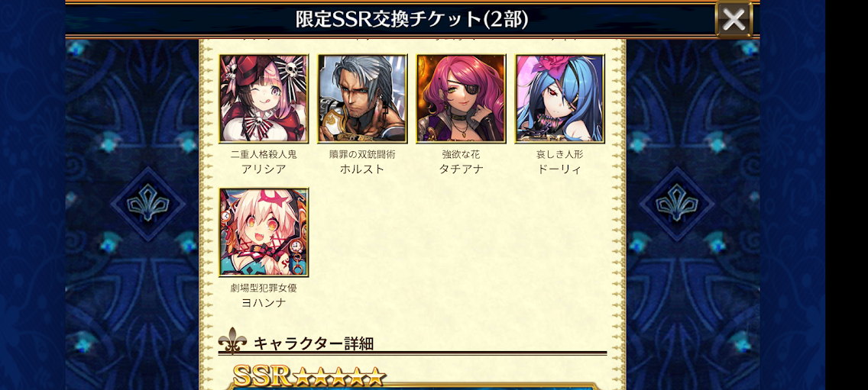Click the キャラクター詳細 section heading
The height and width of the screenshot is (390, 868).
coord(313,343)
